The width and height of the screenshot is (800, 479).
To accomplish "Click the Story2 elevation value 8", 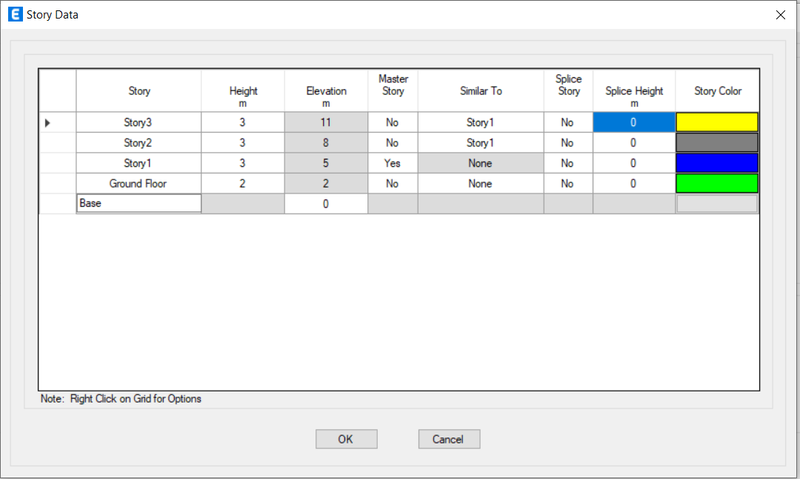I will [x=326, y=143].
